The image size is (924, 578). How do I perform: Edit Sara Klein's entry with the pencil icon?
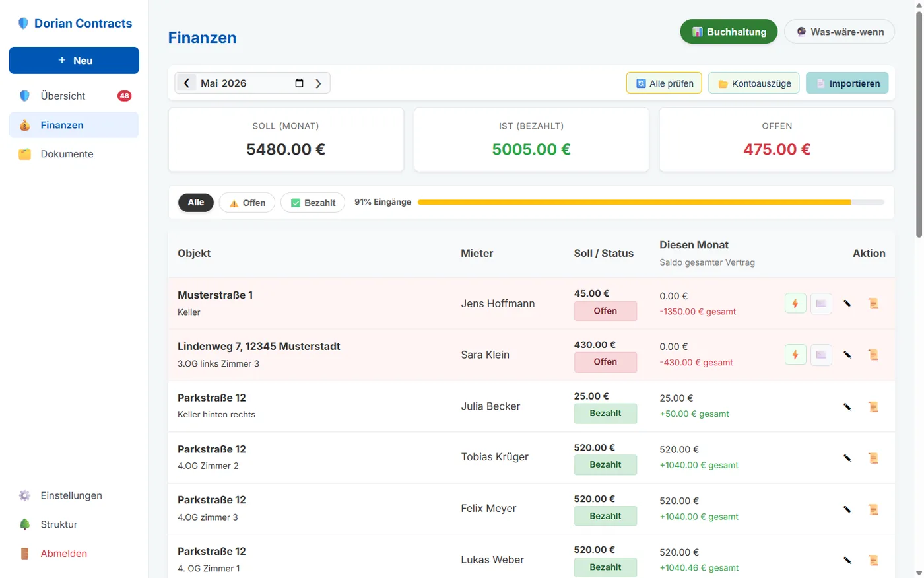coord(847,355)
